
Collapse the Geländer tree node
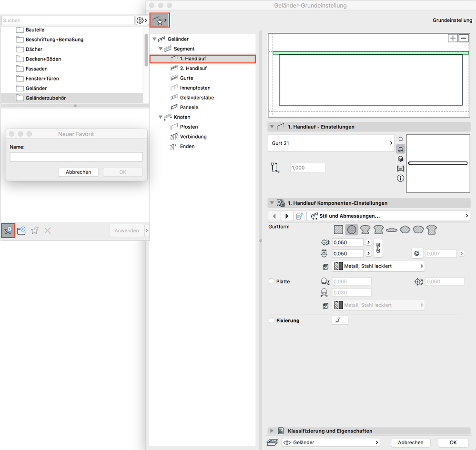tap(154, 39)
